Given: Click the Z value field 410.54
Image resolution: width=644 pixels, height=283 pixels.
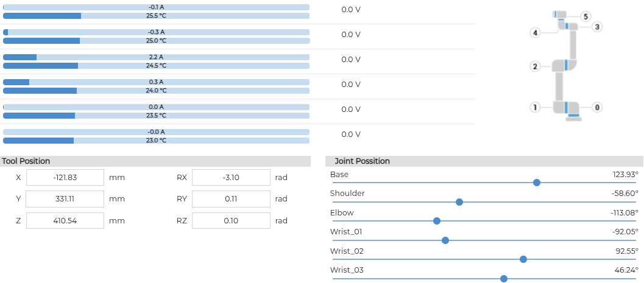Looking at the screenshot, I should tap(65, 221).
